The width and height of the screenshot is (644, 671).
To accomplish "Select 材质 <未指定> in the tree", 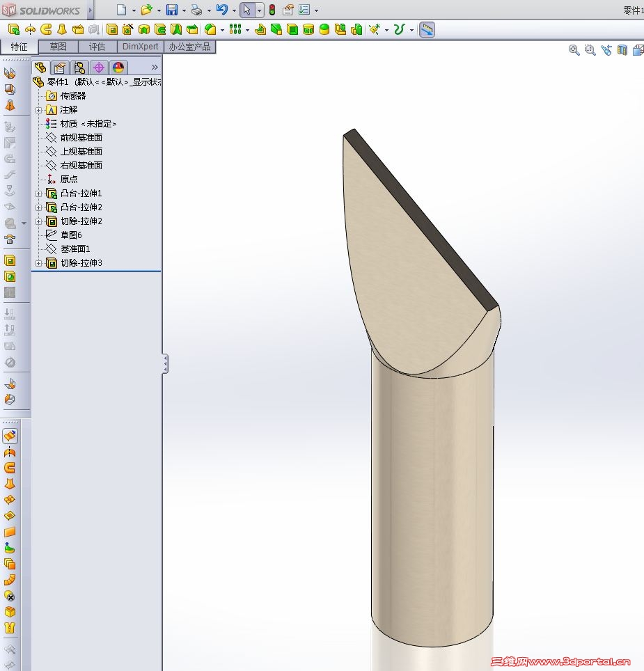I will click(88, 124).
